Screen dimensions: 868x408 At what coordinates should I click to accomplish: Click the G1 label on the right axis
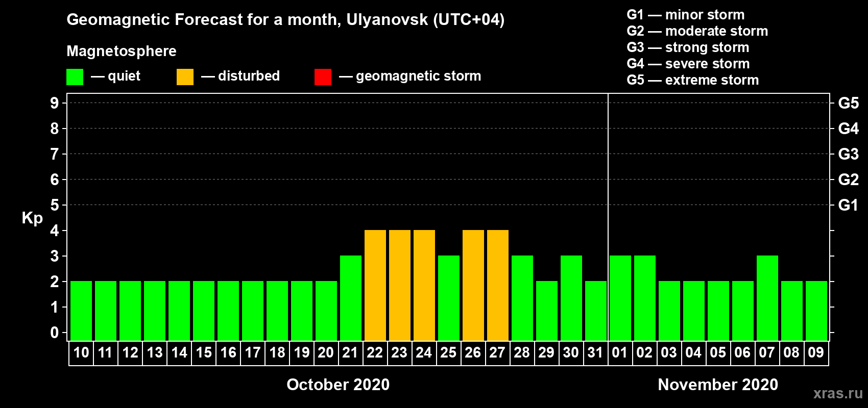849,205
